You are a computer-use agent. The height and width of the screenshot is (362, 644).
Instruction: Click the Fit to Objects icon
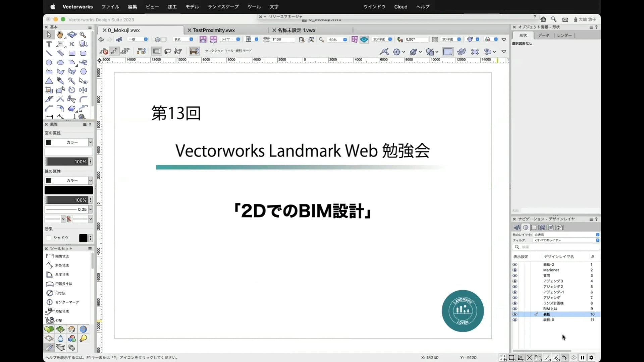(311, 40)
